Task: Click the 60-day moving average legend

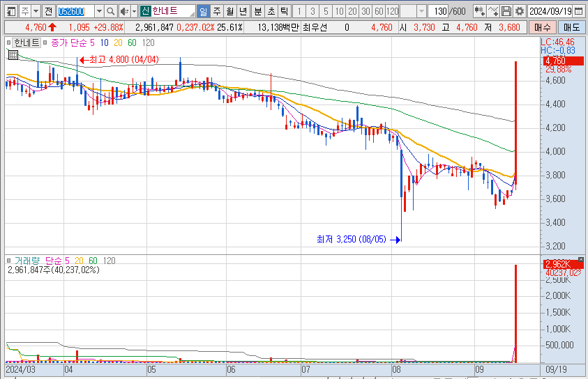Action: tap(132, 42)
